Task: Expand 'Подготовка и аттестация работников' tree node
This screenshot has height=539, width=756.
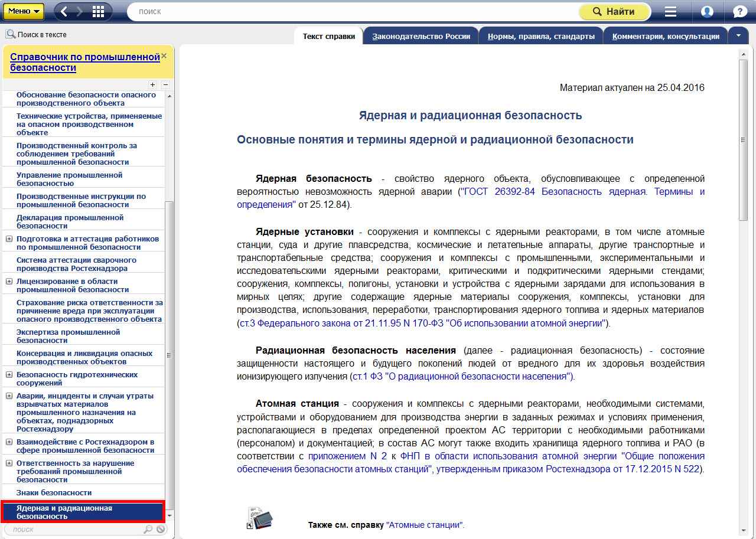Action: (9, 239)
